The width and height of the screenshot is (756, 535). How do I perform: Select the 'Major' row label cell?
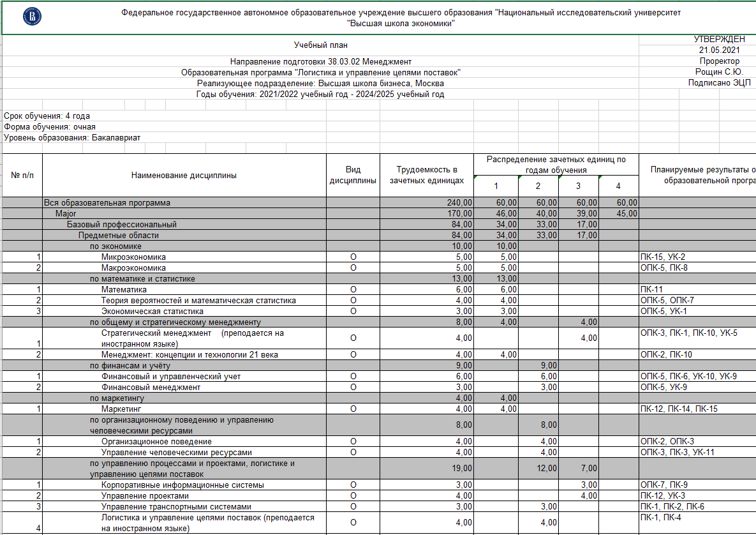[x=66, y=213]
